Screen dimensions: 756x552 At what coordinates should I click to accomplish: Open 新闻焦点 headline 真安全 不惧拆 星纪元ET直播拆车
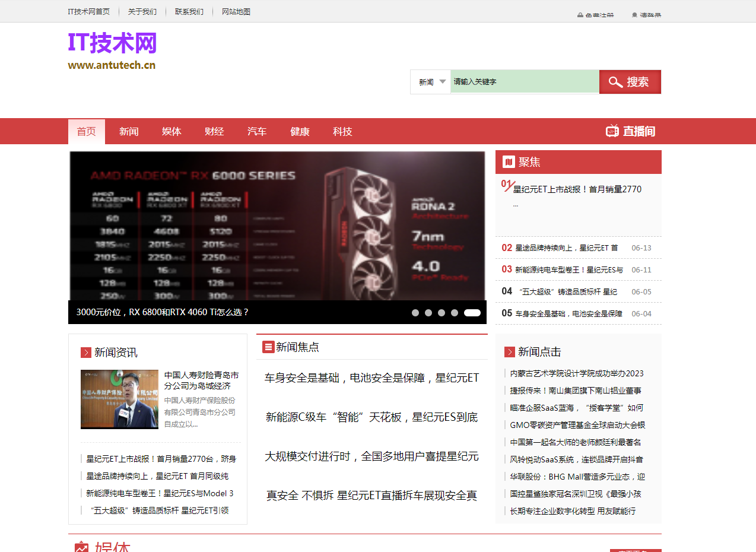click(371, 496)
